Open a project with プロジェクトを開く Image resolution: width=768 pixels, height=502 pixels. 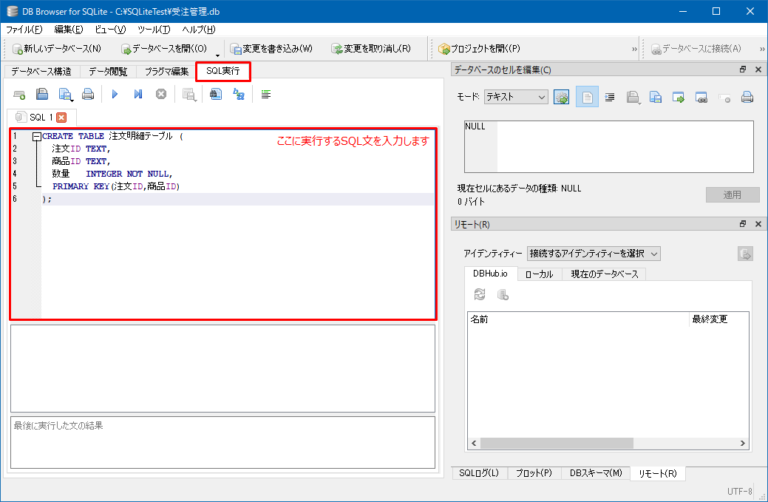(x=479, y=49)
